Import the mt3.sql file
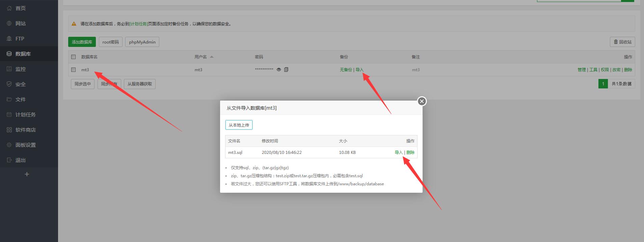The height and width of the screenshot is (242, 644). (x=398, y=152)
